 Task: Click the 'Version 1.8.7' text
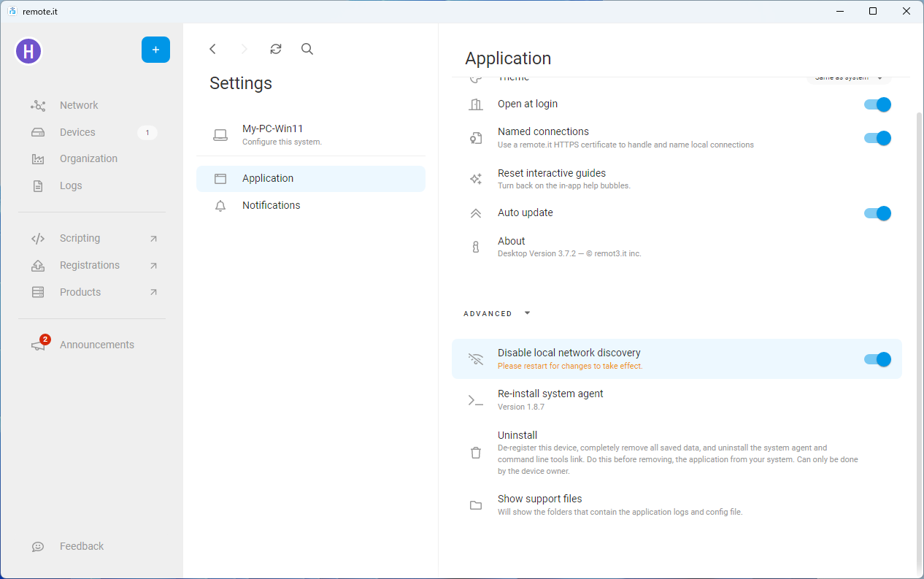(521, 407)
